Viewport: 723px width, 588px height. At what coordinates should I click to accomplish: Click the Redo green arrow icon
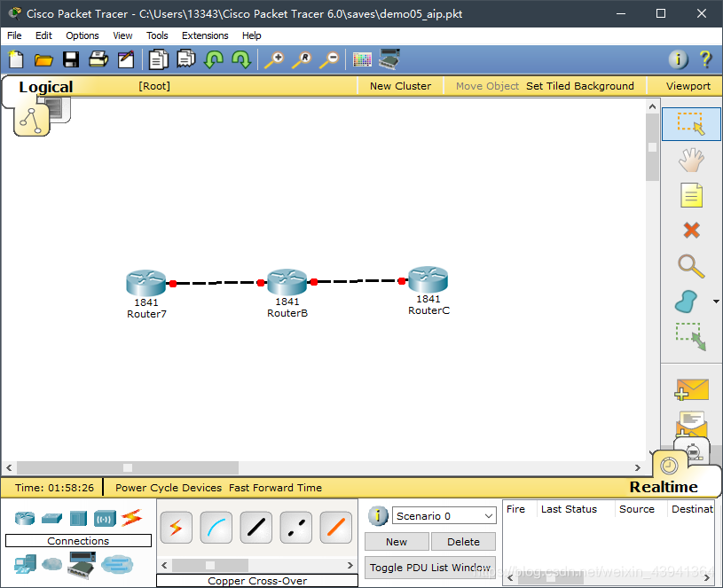click(241, 60)
